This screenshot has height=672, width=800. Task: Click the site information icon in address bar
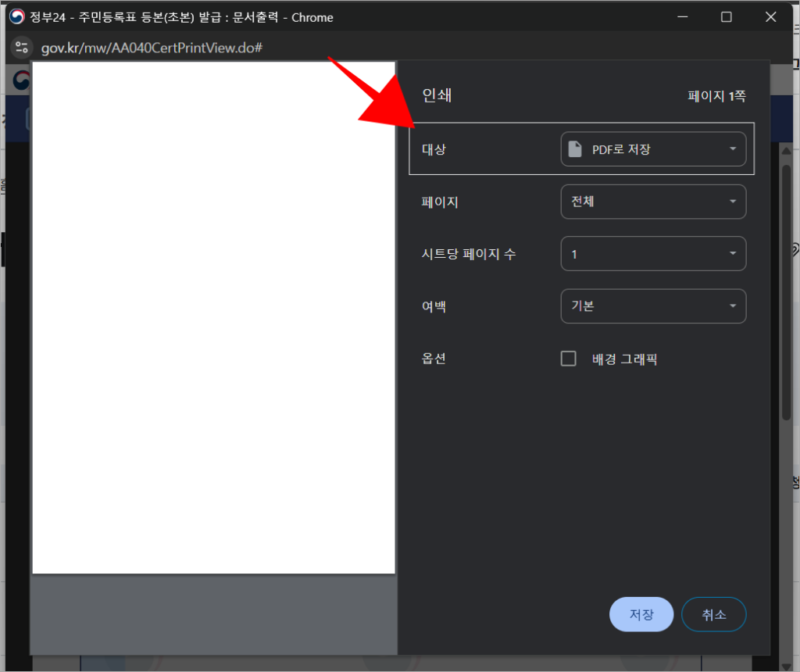pos(22,47)
